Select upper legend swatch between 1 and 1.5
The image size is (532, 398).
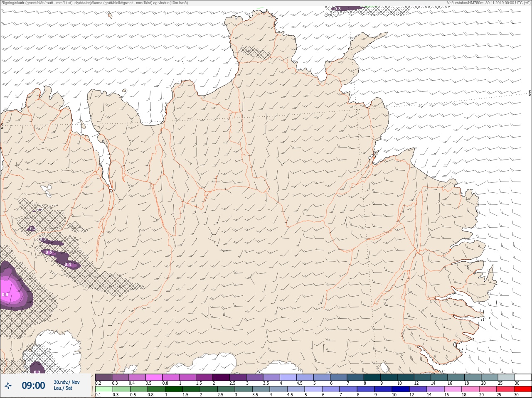click(x=188, y=377)
